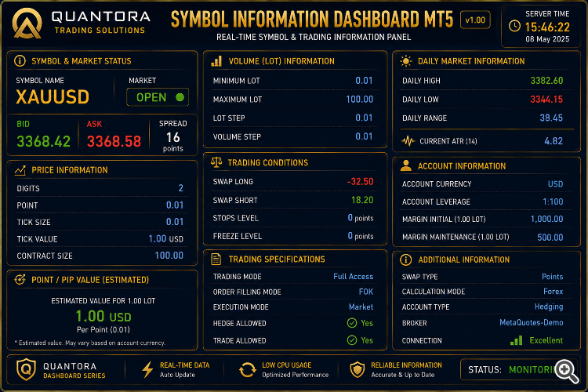
Task: Click the ask price 3368.58
Action: click(x=114, y=141)
